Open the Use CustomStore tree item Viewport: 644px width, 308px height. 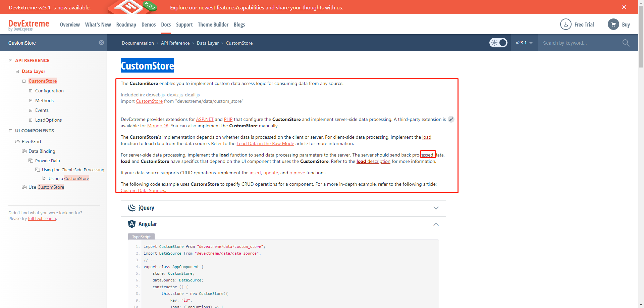point(46,187)
